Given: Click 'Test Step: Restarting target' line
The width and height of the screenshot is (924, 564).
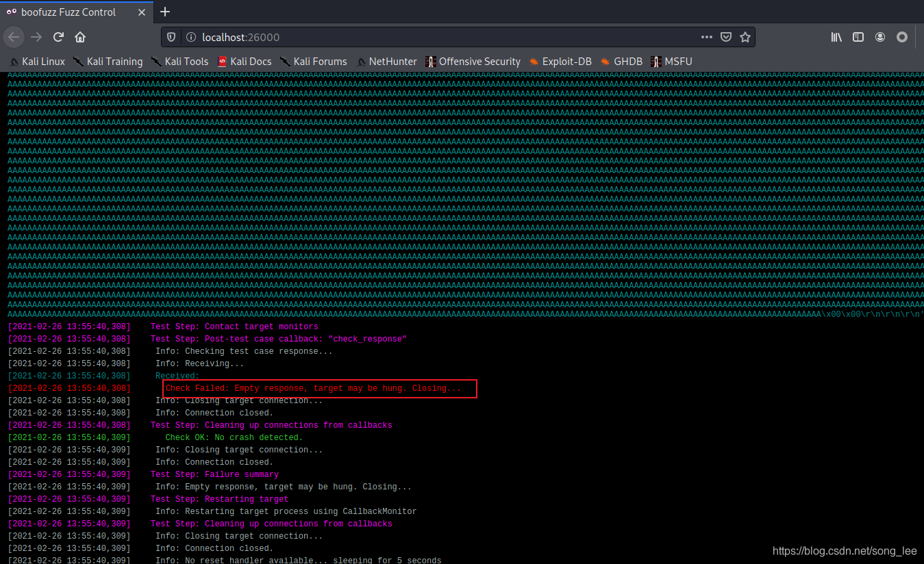Looking at the screenshot, I should coord(219,499).
